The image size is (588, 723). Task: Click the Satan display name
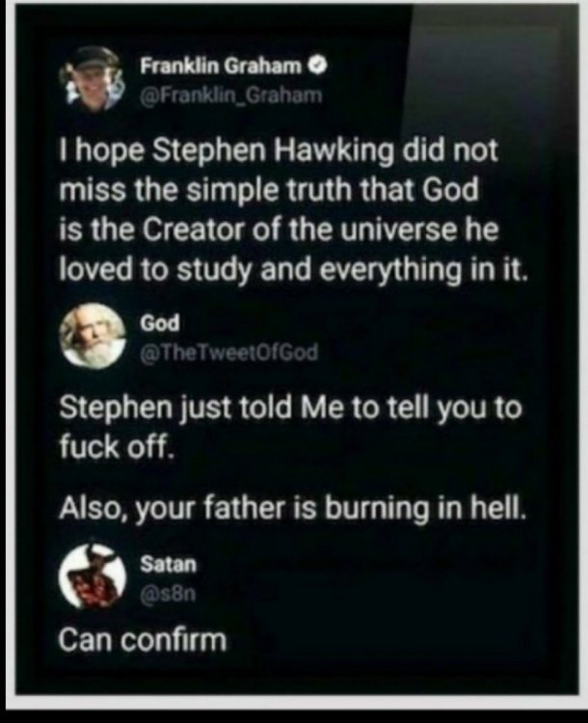(169, 564)
